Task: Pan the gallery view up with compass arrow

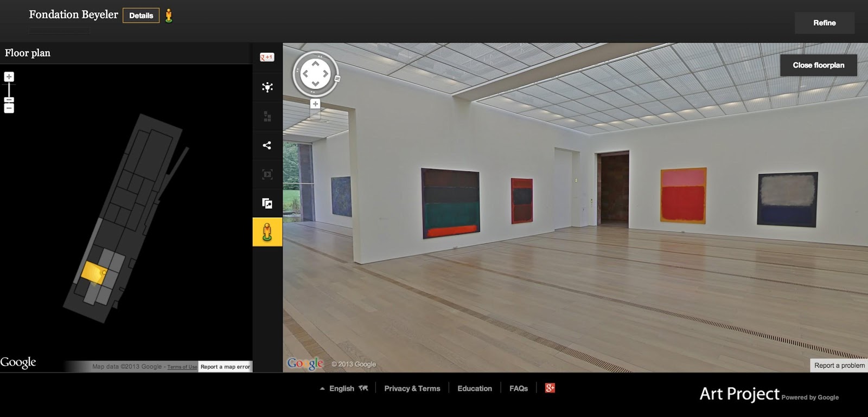Action: click(315, 64)
